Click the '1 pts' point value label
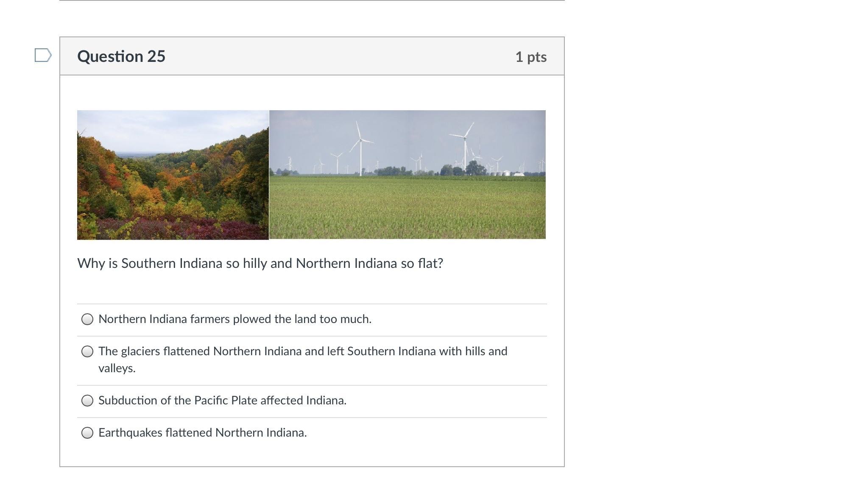This screenshot has width=868, height=479. click(x=531, y=57)
